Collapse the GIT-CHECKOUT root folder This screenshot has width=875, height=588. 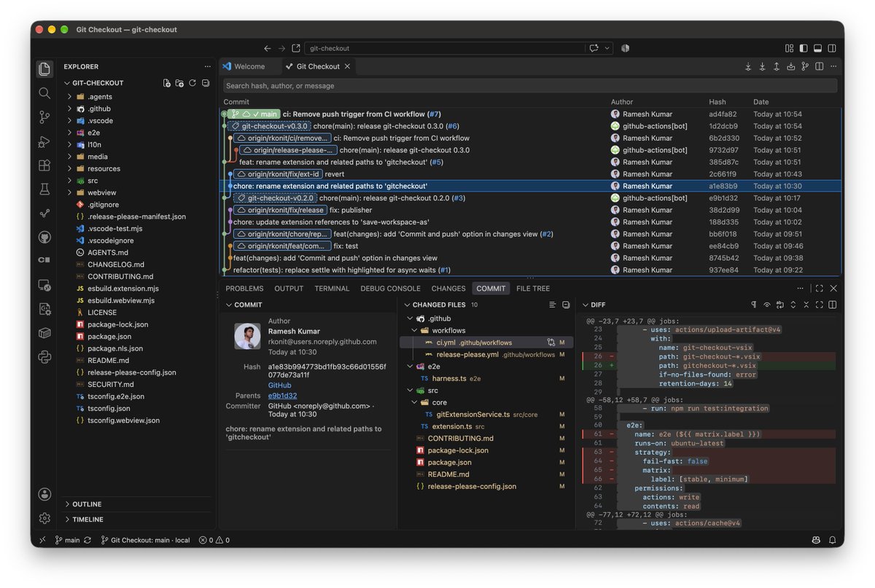(67, 83)
